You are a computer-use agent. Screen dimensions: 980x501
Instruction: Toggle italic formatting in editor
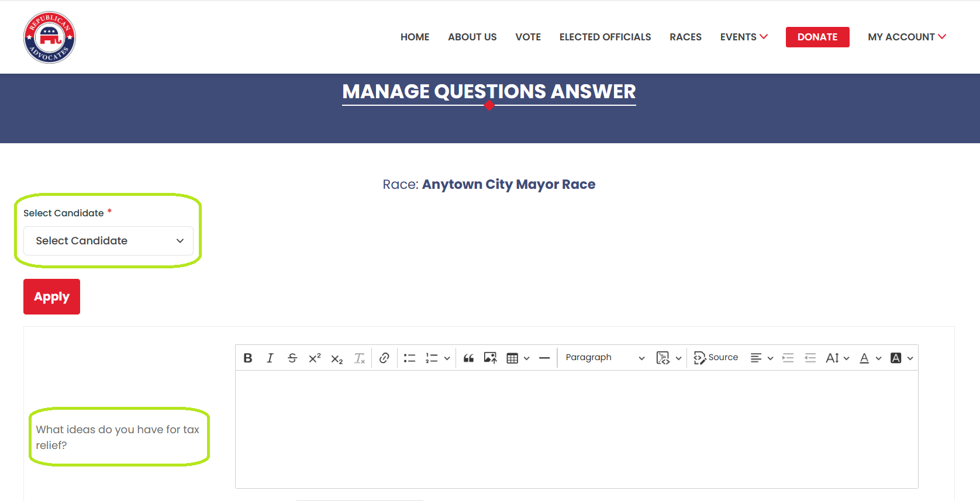[x=270, y=358]
